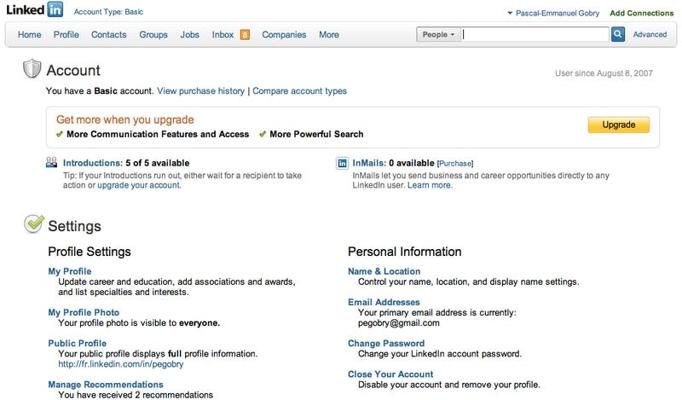682x400 pixels.
Task: Open View purchase history link
Action: tap(201, 91)
